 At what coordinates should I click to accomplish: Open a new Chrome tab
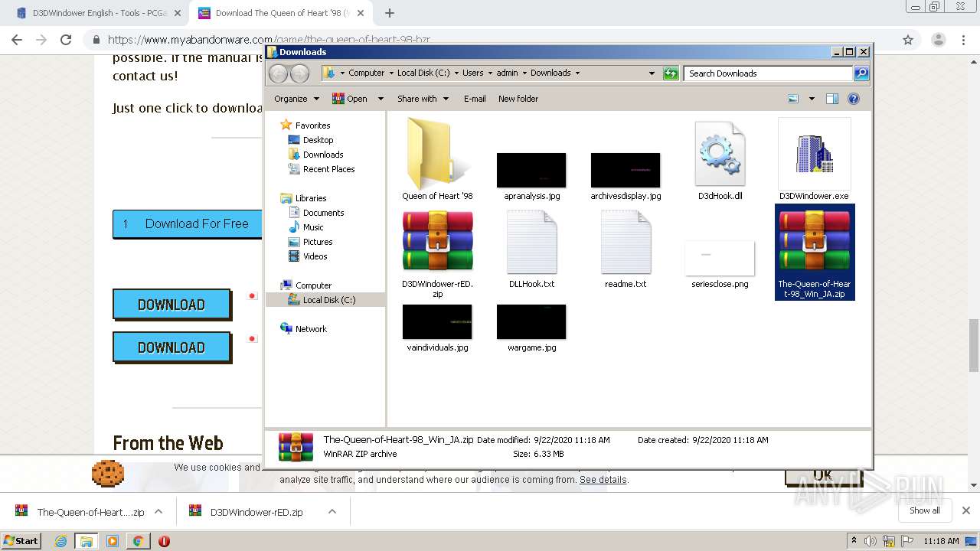[x=390, y=13]
